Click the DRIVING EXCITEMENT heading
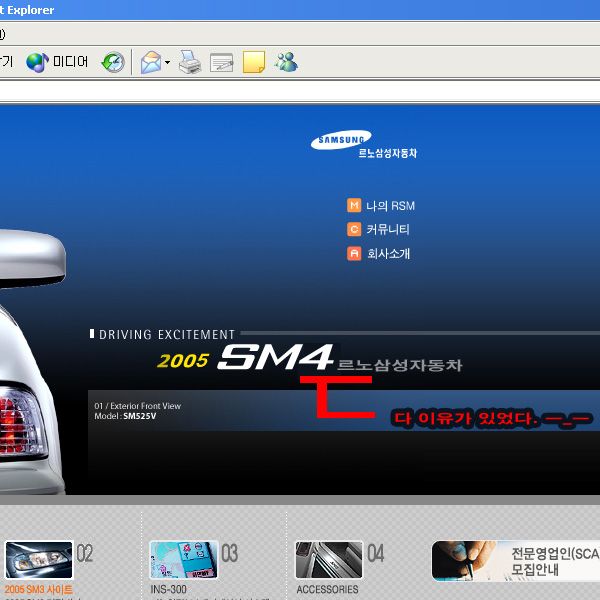This screenshot has width=600, height=600. click(167, 334)
